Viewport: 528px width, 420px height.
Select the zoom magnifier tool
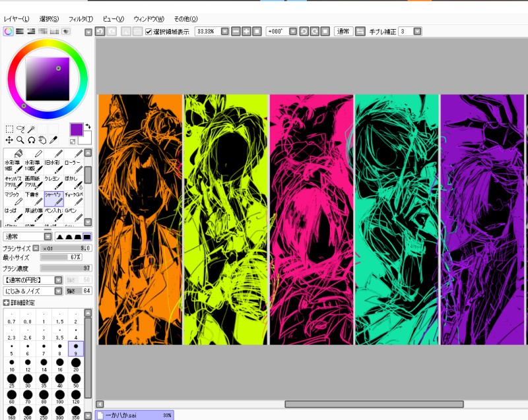[20, 140]
